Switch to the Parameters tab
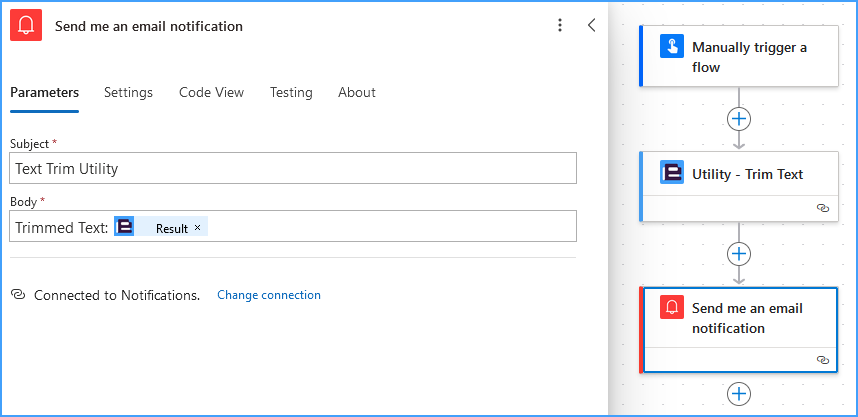The width and height of the screenshot is (858, 417). (x=44, y=92)
